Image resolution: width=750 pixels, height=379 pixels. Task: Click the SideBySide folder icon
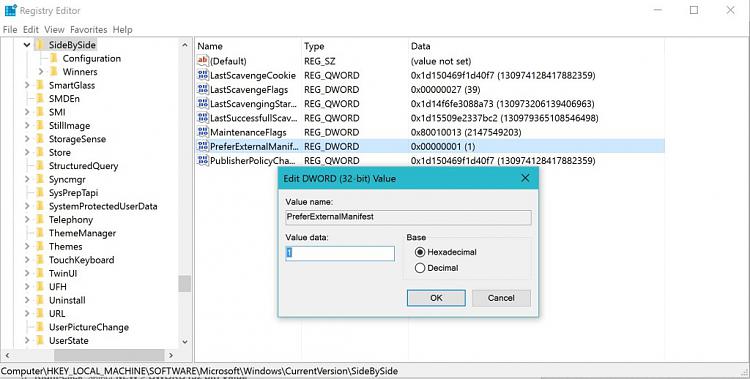40,45
